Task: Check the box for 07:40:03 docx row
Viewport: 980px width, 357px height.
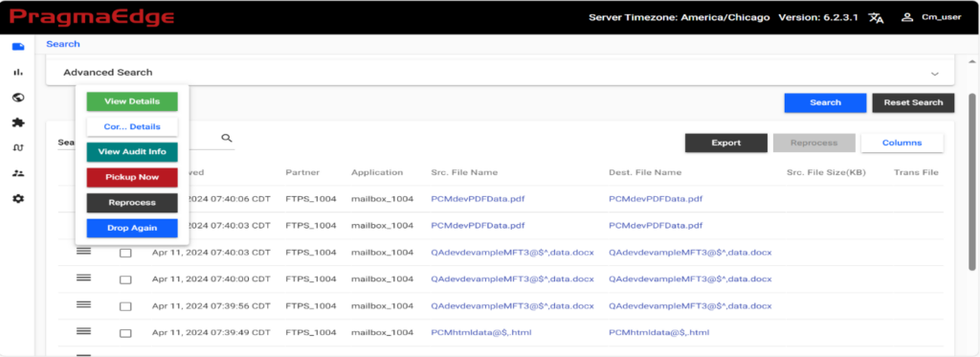Action: [125, 254]
